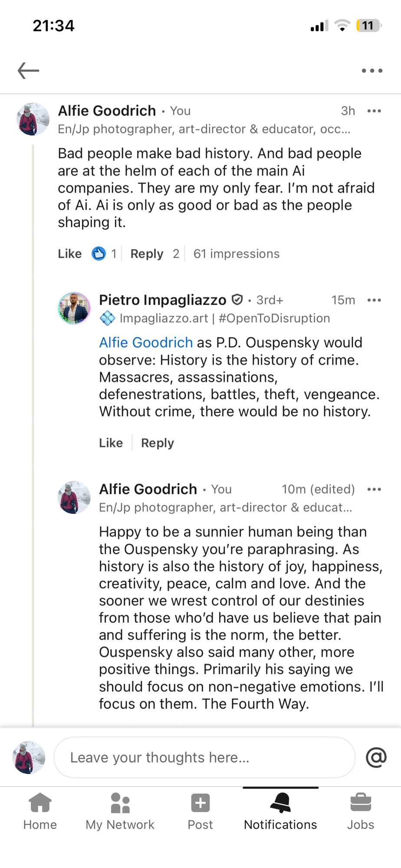Image resolution: width=401 pixels, height=868 pixels.
Task: Reply to Alfie's top comment
Action: [147, 254]
